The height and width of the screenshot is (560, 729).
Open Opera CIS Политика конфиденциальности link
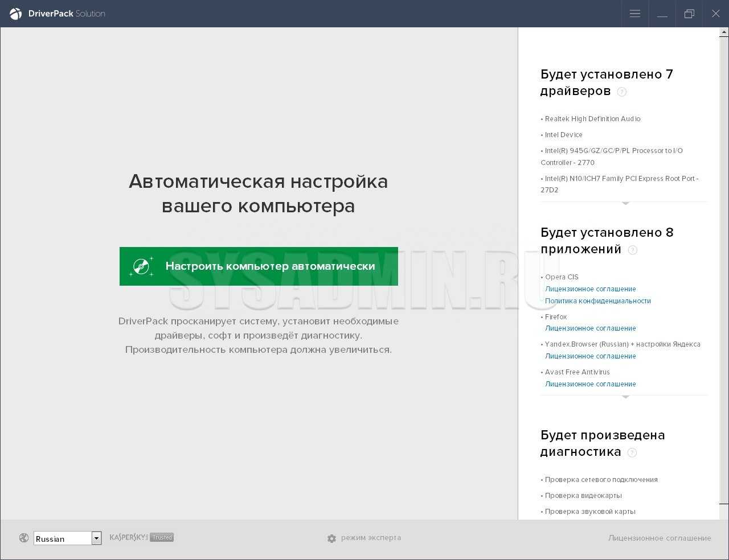click(597, 301)
